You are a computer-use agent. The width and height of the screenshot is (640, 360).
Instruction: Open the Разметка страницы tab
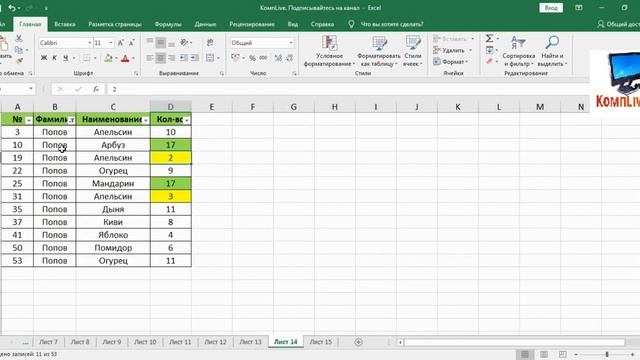[115, 24]
